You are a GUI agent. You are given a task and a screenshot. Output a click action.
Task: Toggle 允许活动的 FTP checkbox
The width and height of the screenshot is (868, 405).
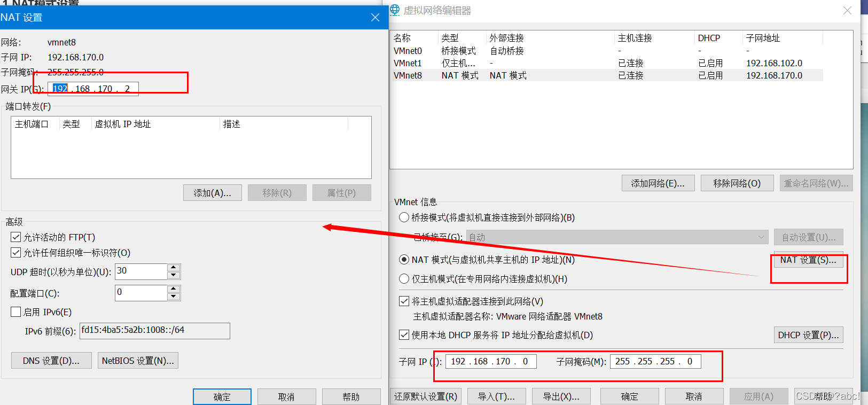coord(16,237)
